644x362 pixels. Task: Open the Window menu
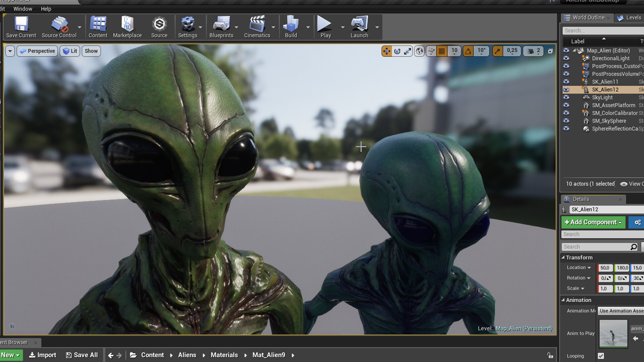coord(23,9)
